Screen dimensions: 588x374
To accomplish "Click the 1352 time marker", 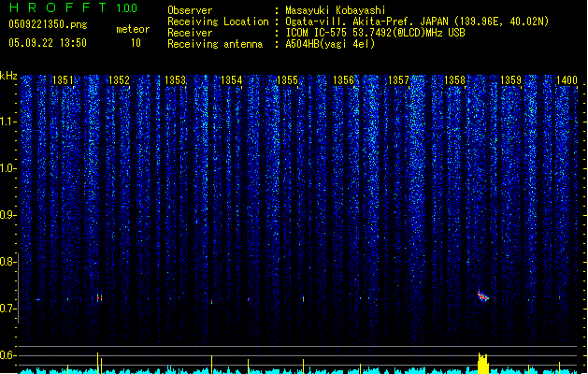I will coord(119,80).
